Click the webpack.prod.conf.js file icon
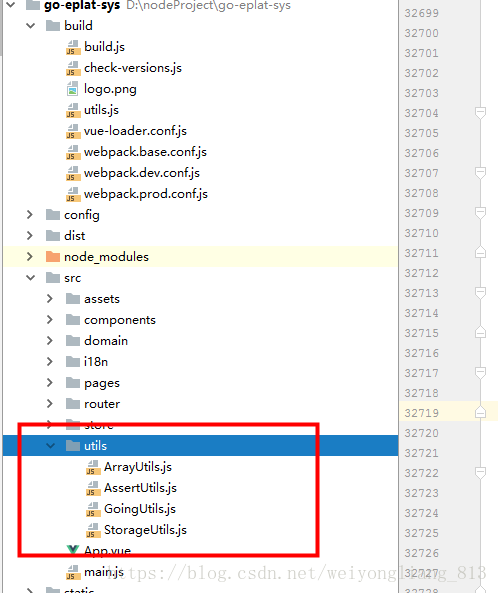 coord(73,194)
